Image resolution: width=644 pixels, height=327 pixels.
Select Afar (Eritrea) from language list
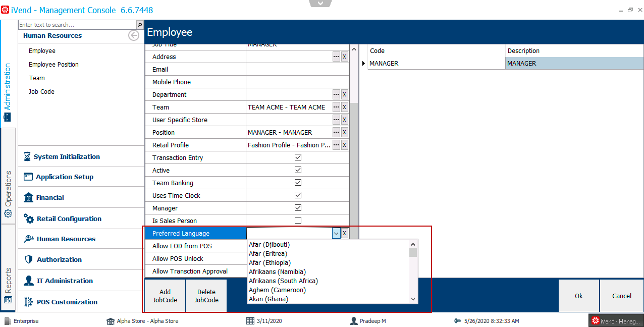coord(328,254)
